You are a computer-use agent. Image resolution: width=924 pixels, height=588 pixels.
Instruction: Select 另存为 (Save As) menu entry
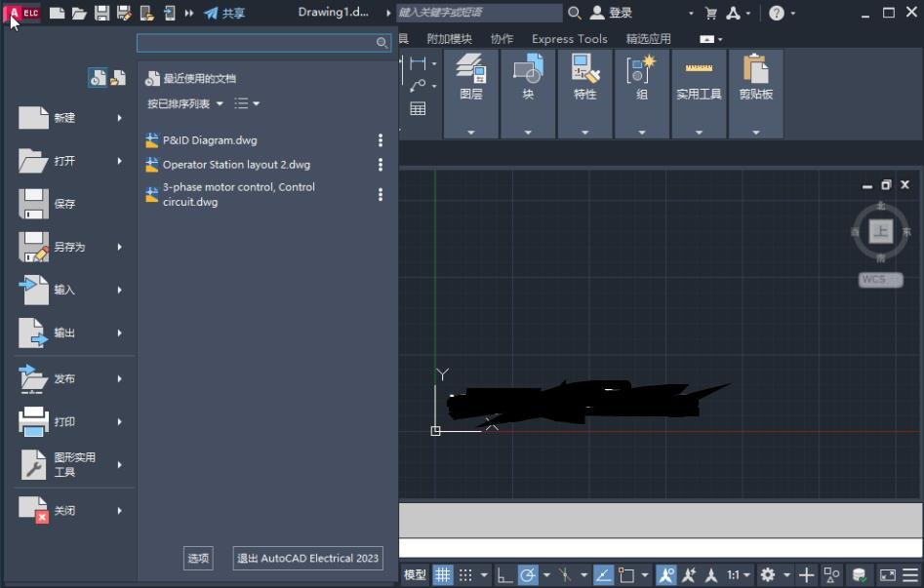click(x=70, y=247)
